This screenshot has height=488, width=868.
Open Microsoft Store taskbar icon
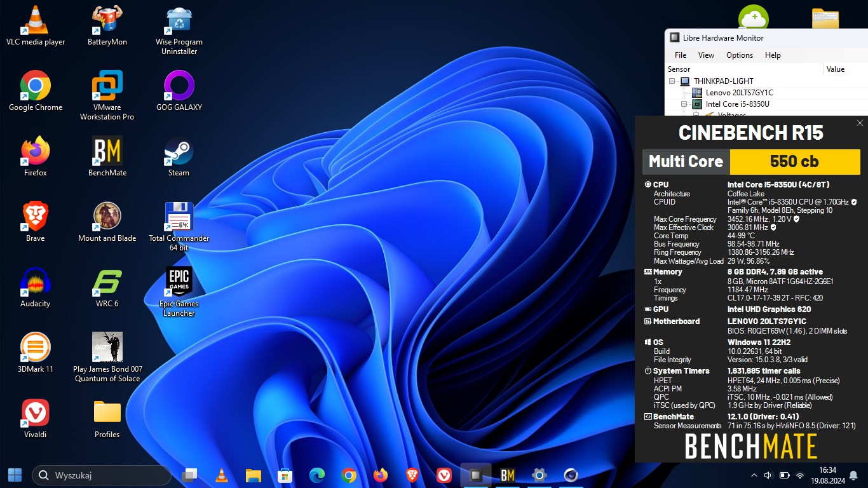point(285,475)
